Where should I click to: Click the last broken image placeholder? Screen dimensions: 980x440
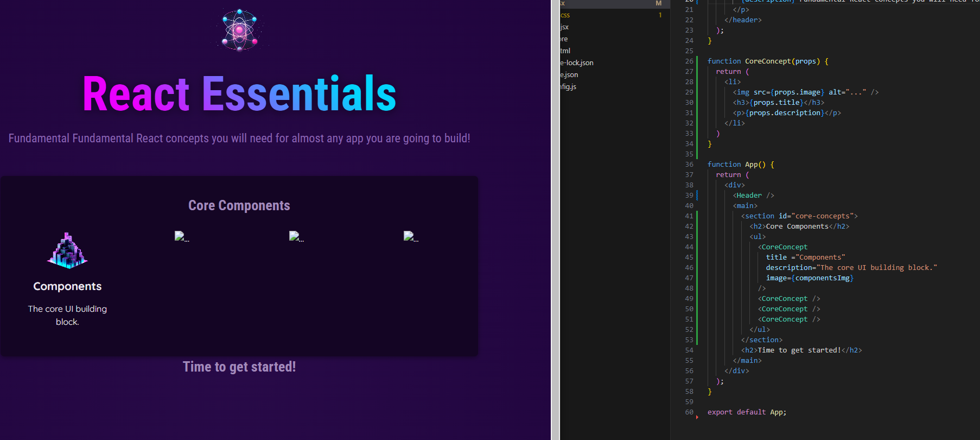[x=411, y=236]
